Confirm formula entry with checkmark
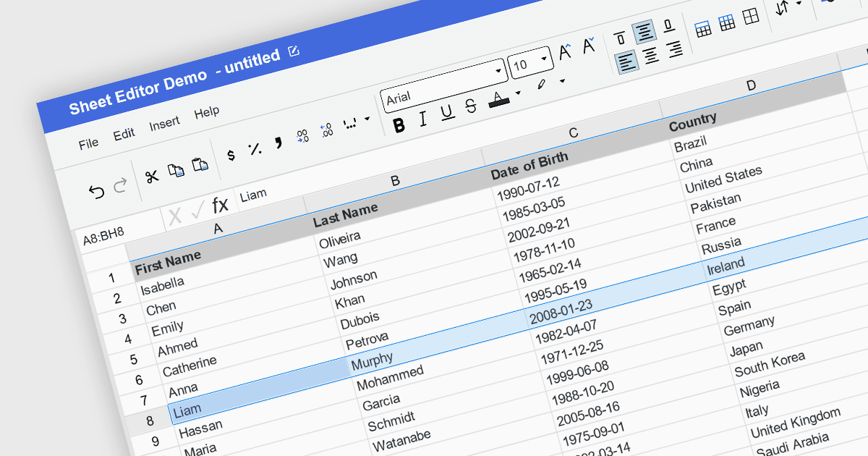 pos(197,211)
